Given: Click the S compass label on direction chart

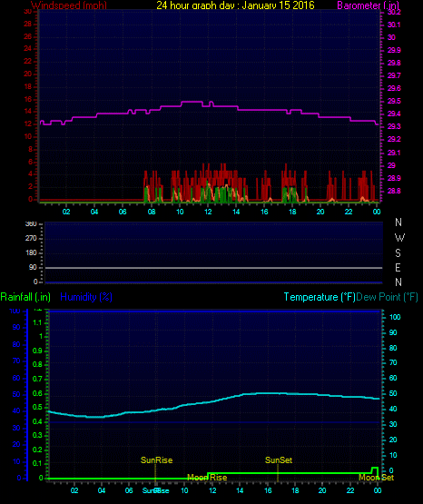Looking at the screenshot, I should click(x=398, y=253).
